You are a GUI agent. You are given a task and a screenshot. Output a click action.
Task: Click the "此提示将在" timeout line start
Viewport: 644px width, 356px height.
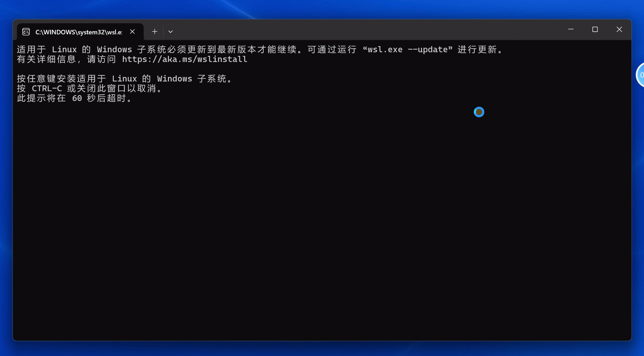(x=41, y=98)
